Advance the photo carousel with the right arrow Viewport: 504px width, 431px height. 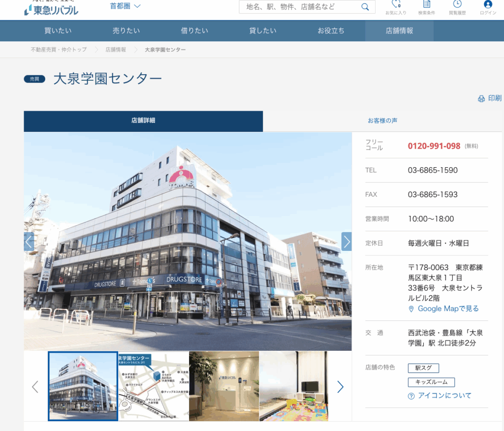346,242
